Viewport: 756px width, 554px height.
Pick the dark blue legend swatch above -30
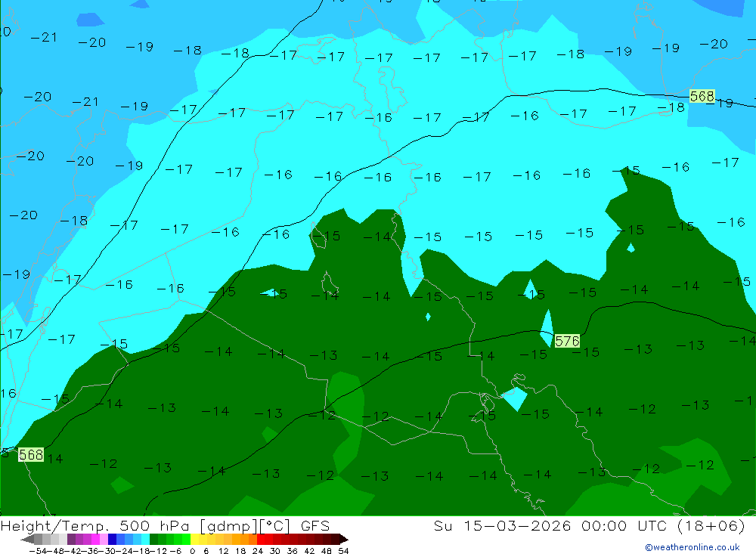click(112, 539)
